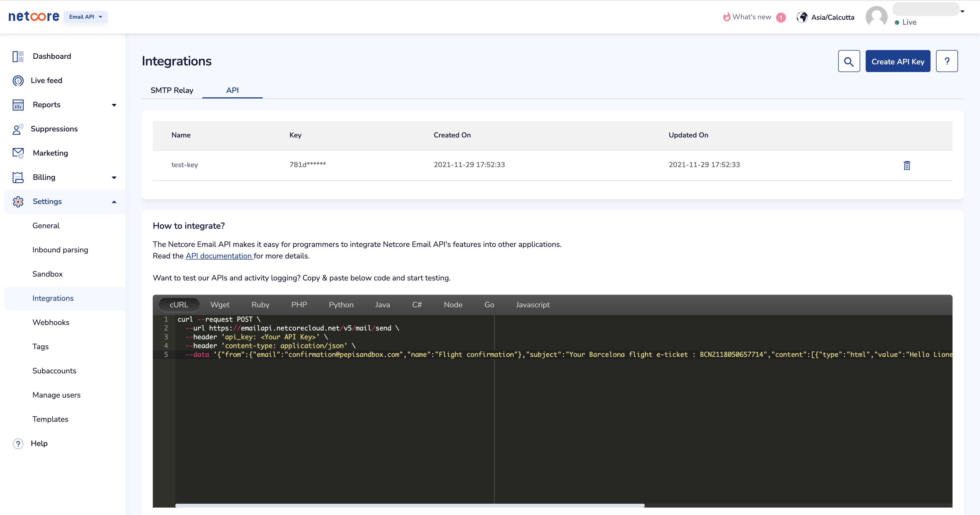
Task: Open Manage users settings
Action: [56, 395]
